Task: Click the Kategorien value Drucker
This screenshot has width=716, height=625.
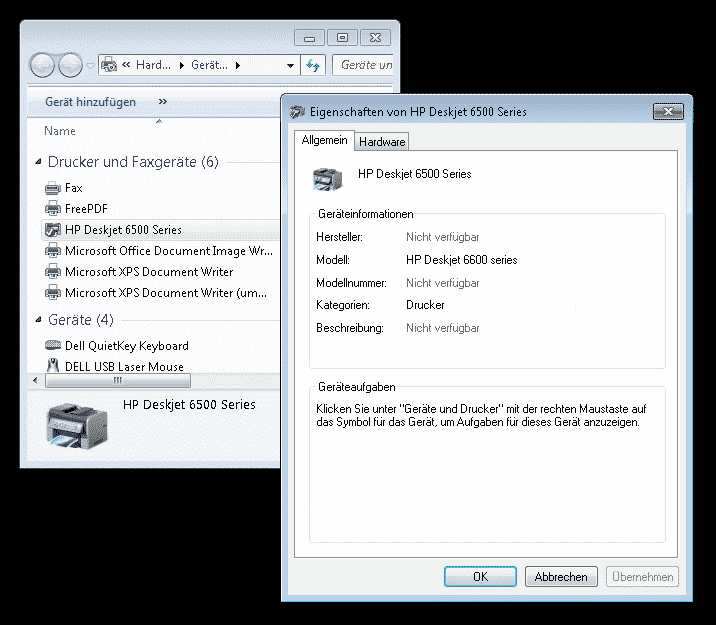Action: point(425,305)
